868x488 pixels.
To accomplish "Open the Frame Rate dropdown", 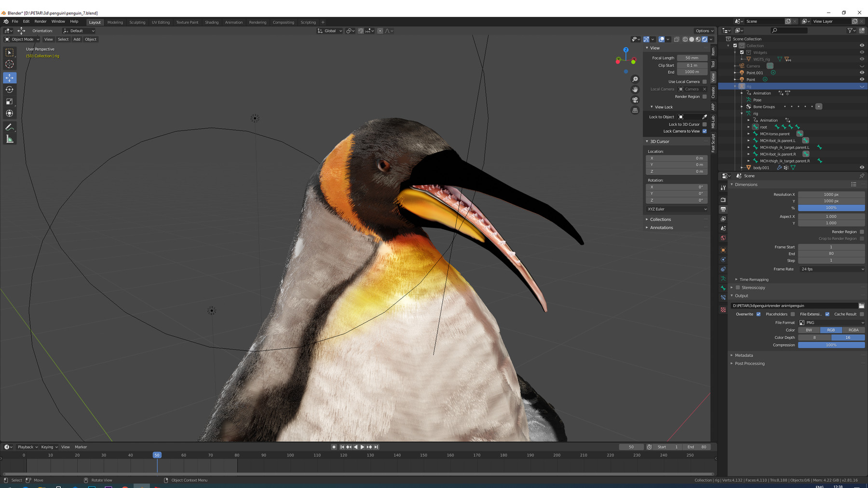I will point(830,269).
